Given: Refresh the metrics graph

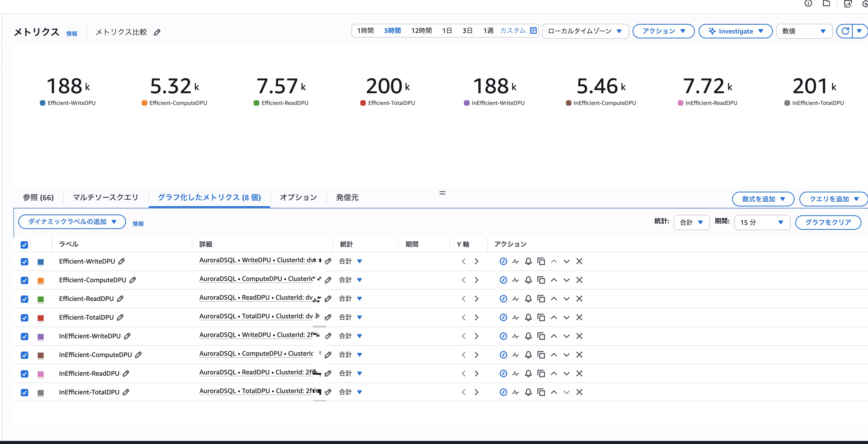Looking at the screenshot, I should pyautogui.click(x=845, y=31).
